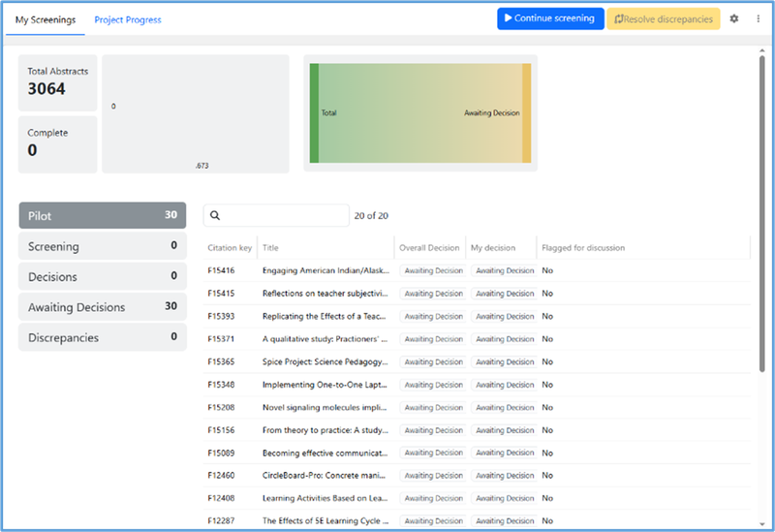The height and width of the screenshot is (532, 775).
Task: Click citation key F15415
Action: (x=221, y=294)
